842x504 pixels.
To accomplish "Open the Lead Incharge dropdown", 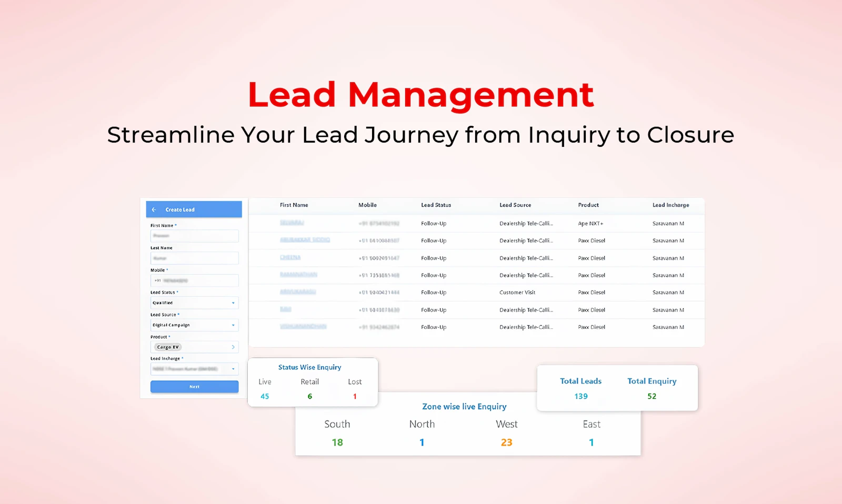I will pyautogui.click(x=194, y=369).
